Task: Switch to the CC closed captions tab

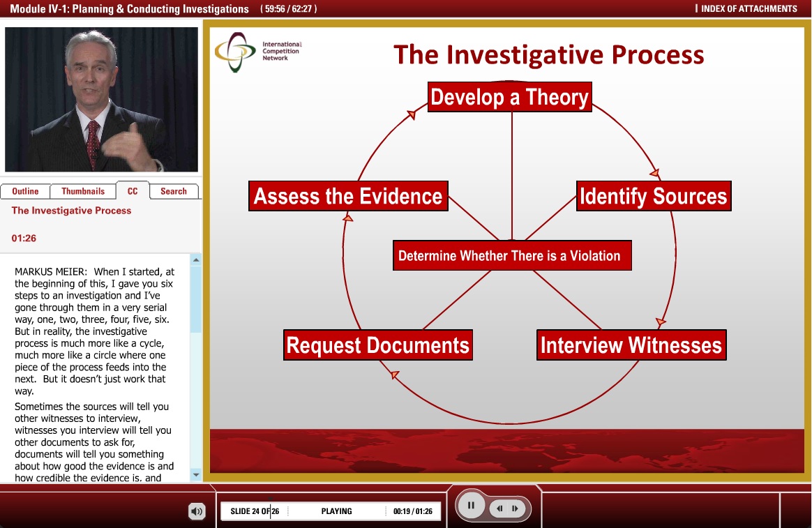Action: [x=133, y=190]
